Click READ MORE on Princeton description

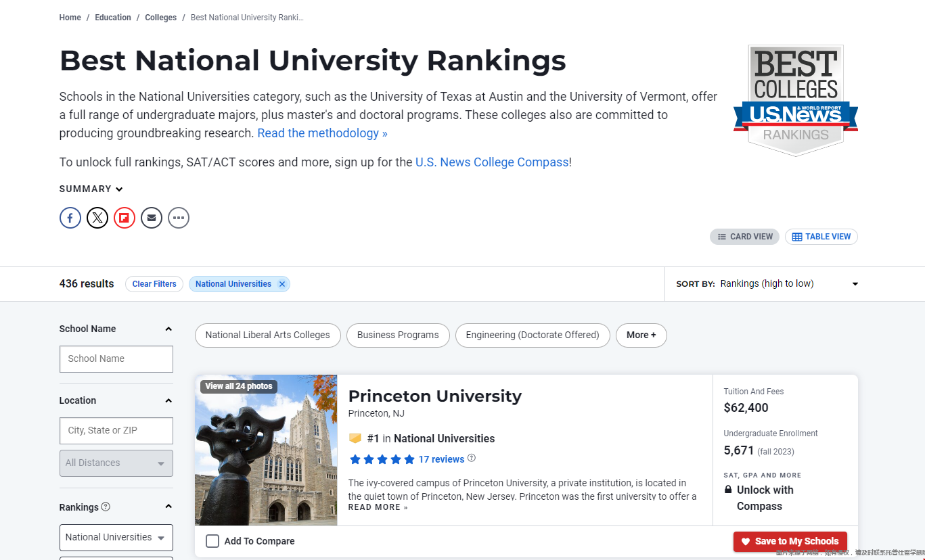[x=378, y=507]
